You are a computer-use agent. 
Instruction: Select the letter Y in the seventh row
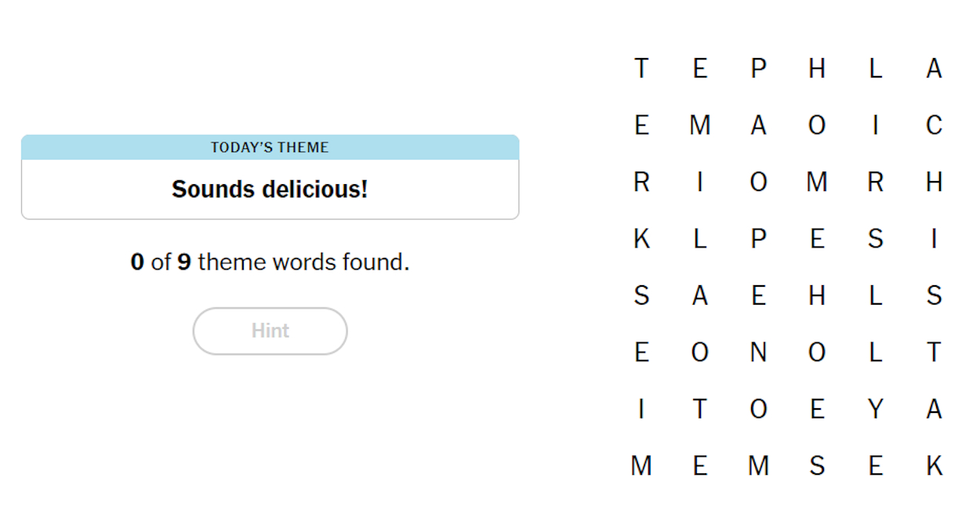click(876, 409)
